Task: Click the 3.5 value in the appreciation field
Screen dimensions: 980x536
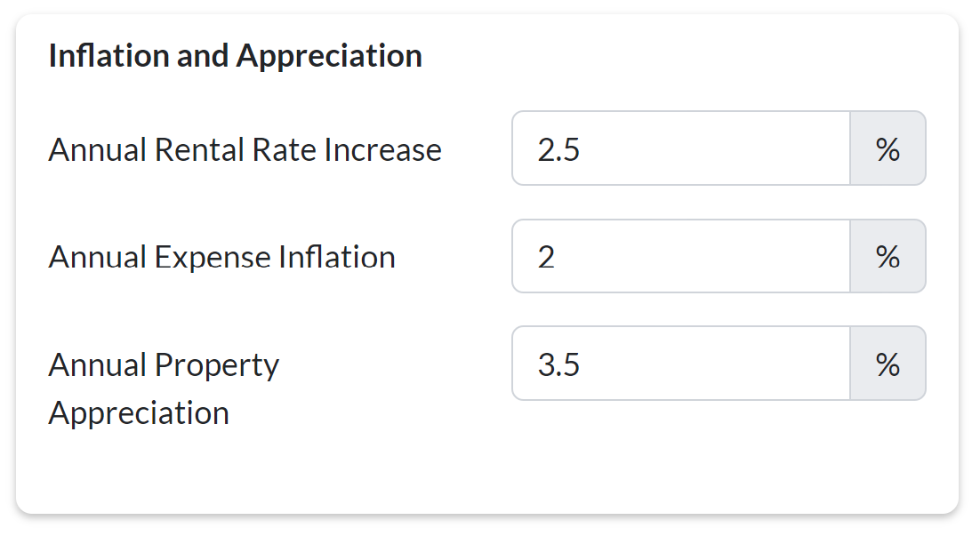Action: click(558, 364)
